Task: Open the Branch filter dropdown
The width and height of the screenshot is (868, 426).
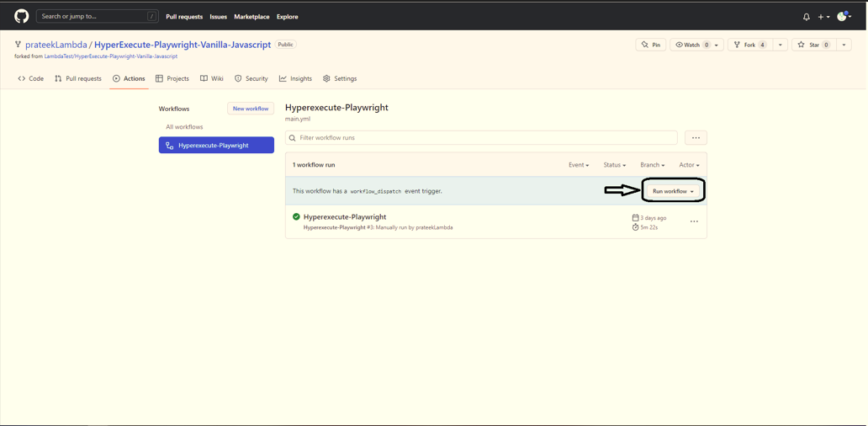Action: point(652,165)
